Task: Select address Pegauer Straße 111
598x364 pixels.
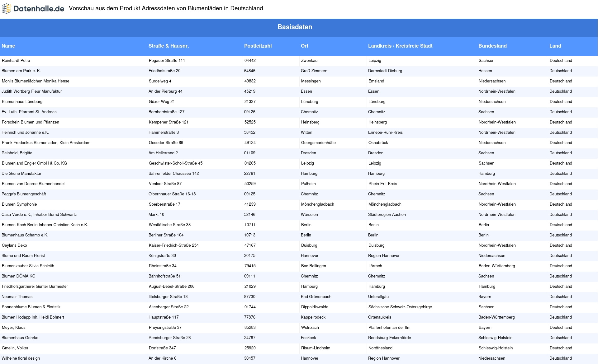Action: click(167, 61)
